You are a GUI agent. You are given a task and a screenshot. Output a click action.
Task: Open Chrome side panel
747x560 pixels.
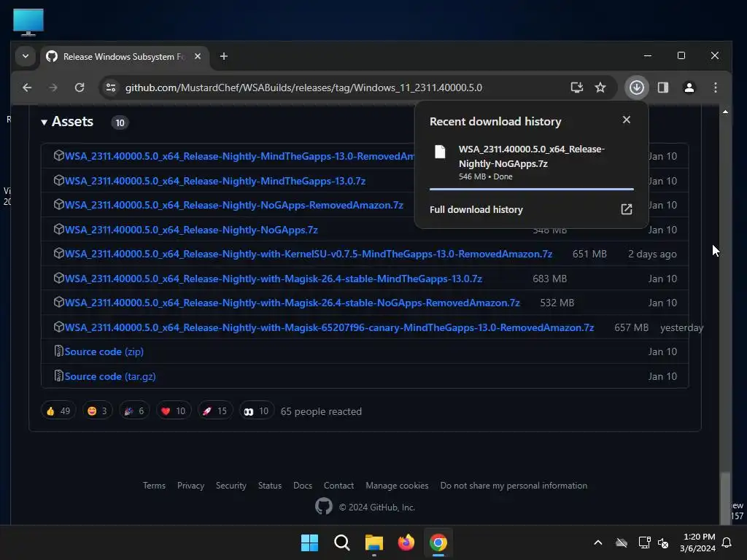[662, 87]
